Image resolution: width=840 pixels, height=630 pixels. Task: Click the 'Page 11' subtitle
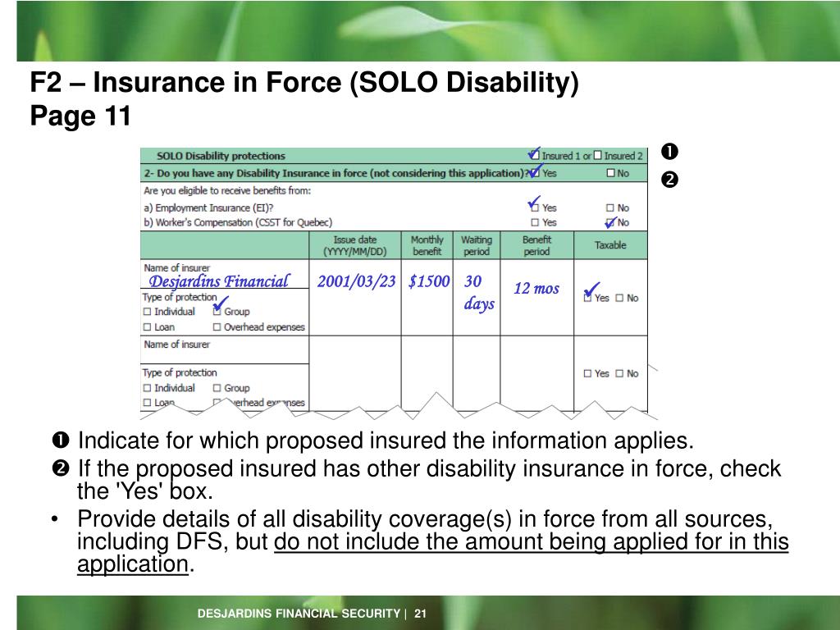pos(80,116)
